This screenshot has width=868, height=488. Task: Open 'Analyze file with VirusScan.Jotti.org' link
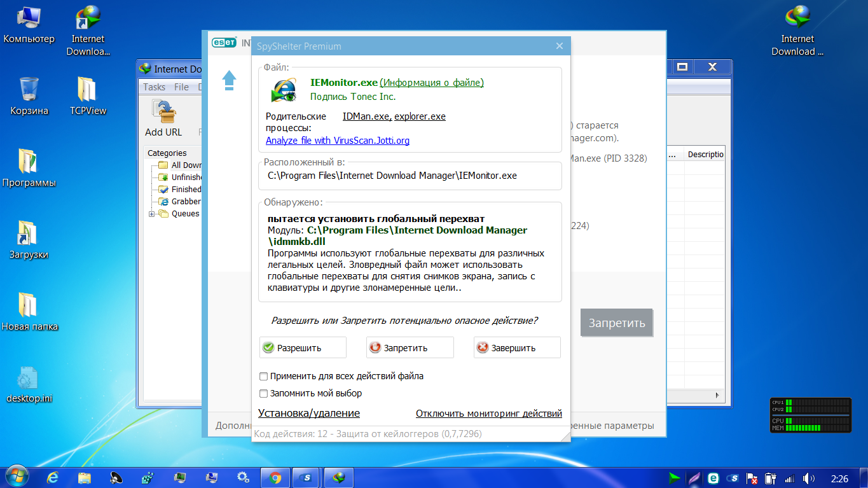coord(337,141)
